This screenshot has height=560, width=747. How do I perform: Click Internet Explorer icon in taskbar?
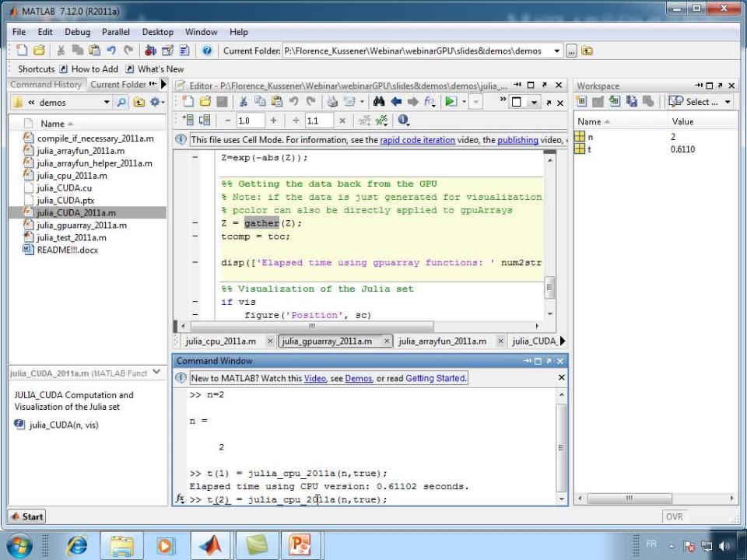pos(77,546)
